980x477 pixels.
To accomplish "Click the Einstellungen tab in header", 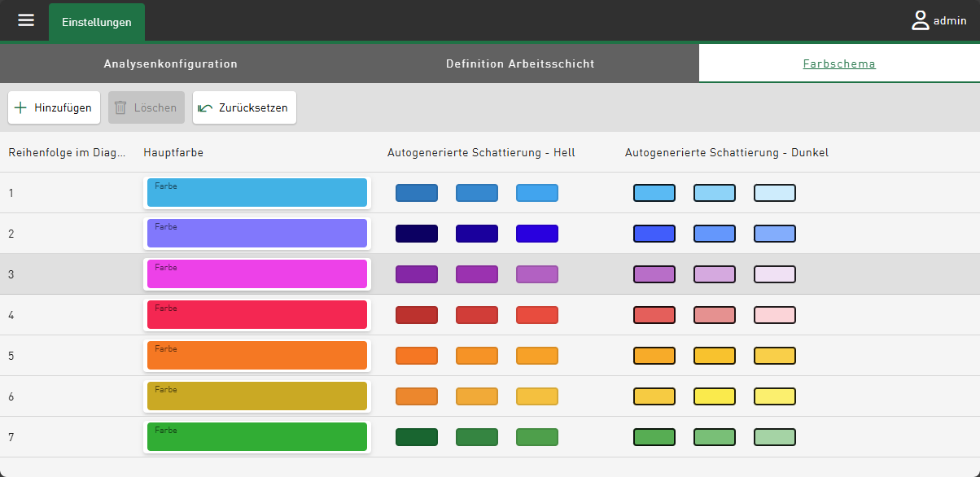I will 96,22.
